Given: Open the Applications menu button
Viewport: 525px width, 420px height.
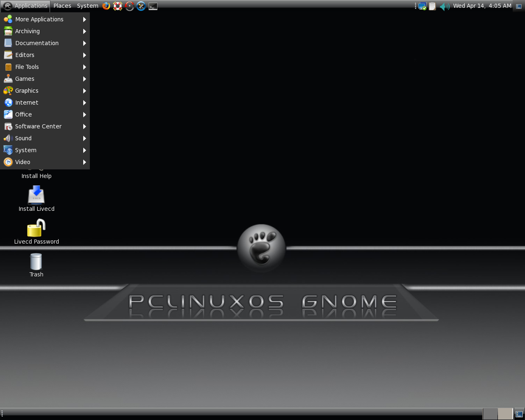Looking at the screenshot, I should click(25, 6).
